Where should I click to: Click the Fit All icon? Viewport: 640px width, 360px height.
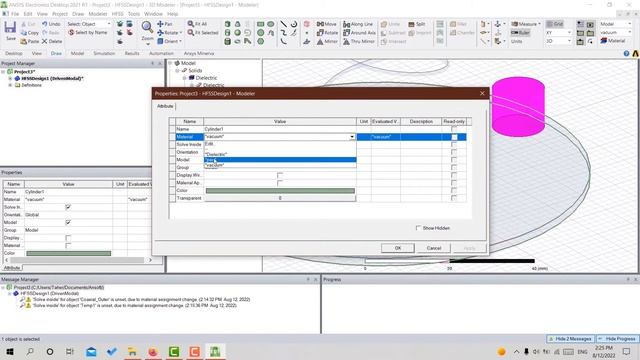pyautogui.click(x=191, y=24)
